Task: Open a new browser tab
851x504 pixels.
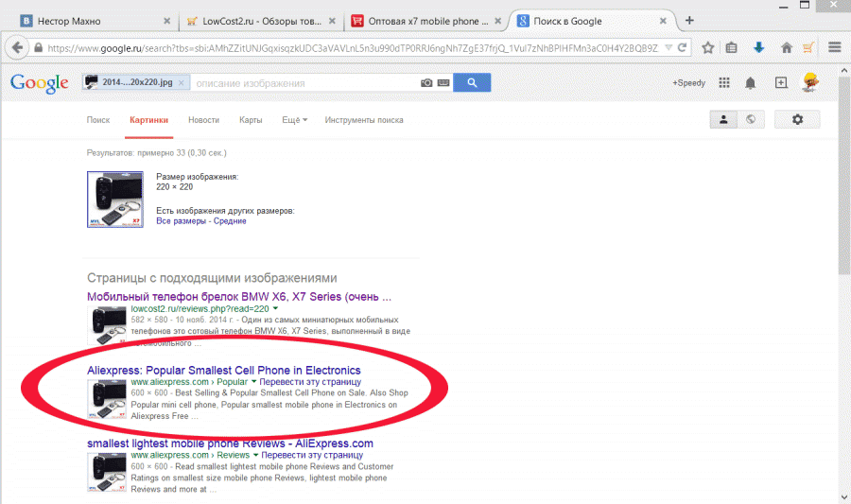Action: point(689,21)
